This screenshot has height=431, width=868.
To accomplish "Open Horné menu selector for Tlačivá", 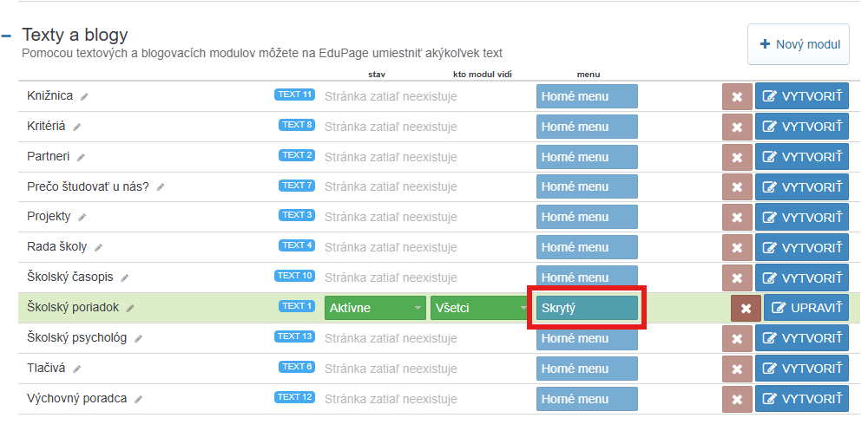I will (587, 369).
